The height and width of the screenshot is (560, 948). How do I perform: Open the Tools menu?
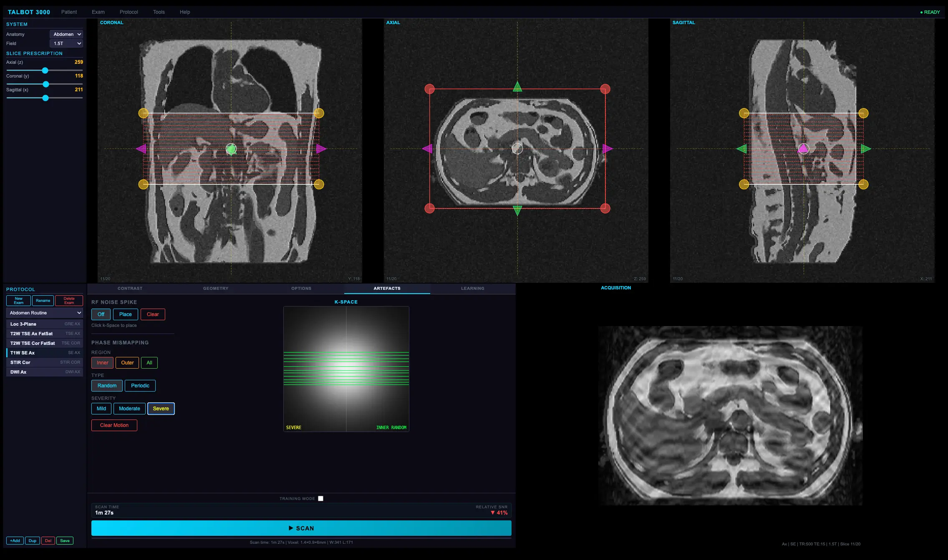[159, 12]
